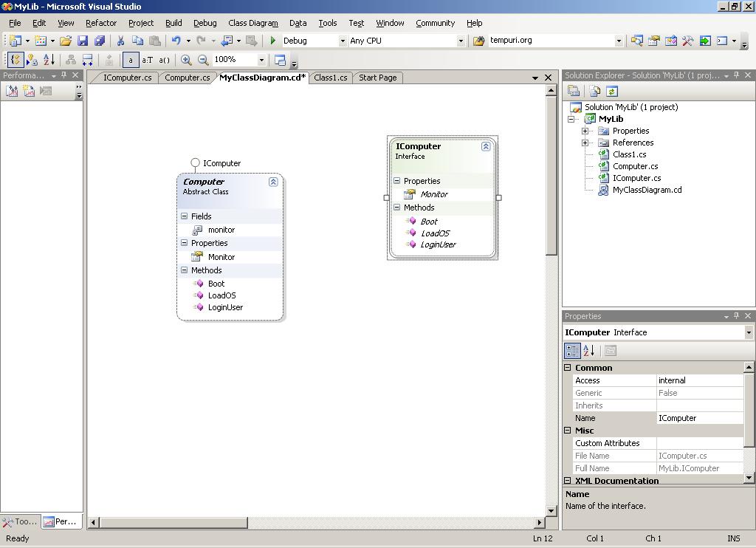756x548 pixels.
Task: Collapse the Methods compartment in Computer class
Action: pyautogui.click(x=184, y=270)
